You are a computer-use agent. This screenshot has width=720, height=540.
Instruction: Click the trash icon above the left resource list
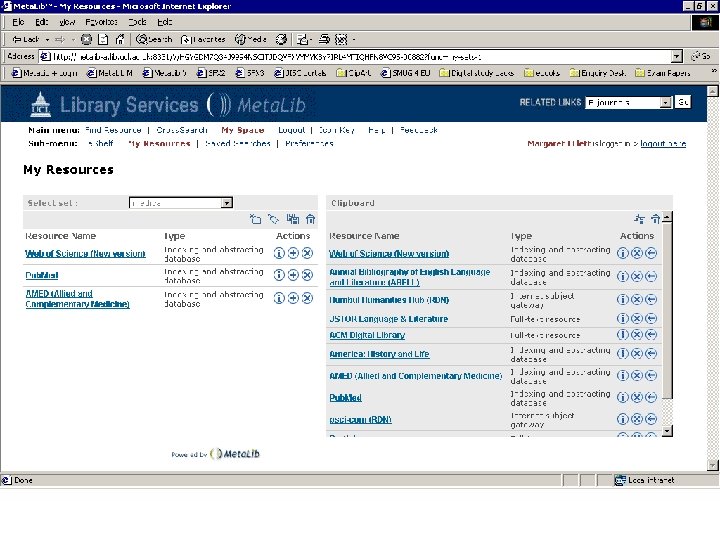click(x=311, y=219)
